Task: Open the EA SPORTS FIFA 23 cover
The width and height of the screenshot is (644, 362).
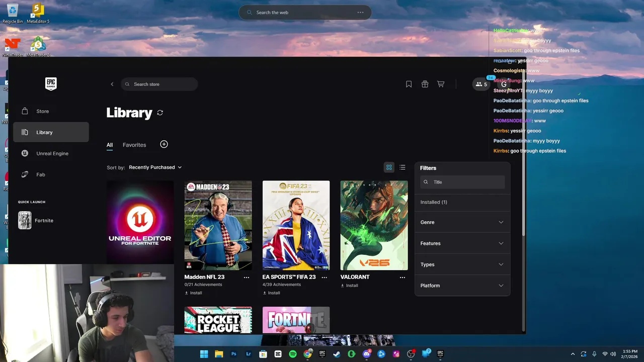Action: pos(296,225)
